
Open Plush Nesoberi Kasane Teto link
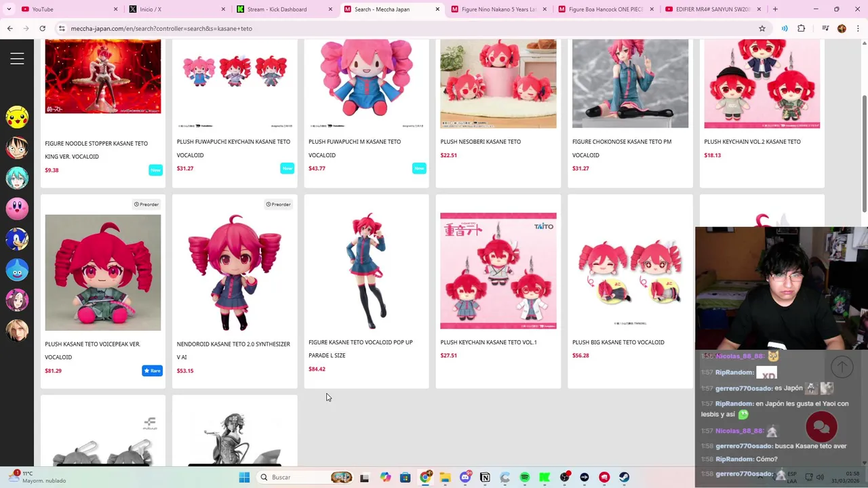point(480,142)
